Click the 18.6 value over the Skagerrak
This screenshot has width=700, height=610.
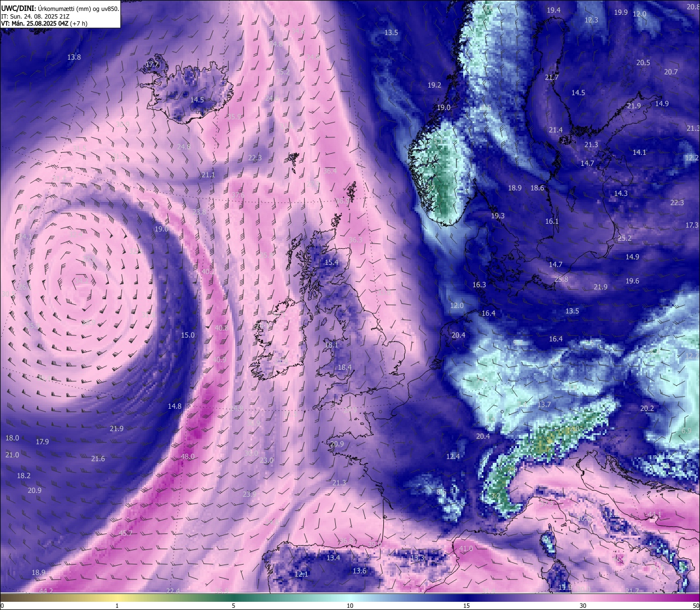coord(537,188)
